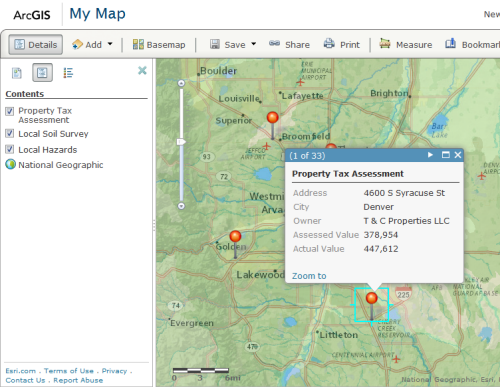Click the owner value T & C Properties LLC
Viewport: 500px width, 387px height.
tap(406, 221)
